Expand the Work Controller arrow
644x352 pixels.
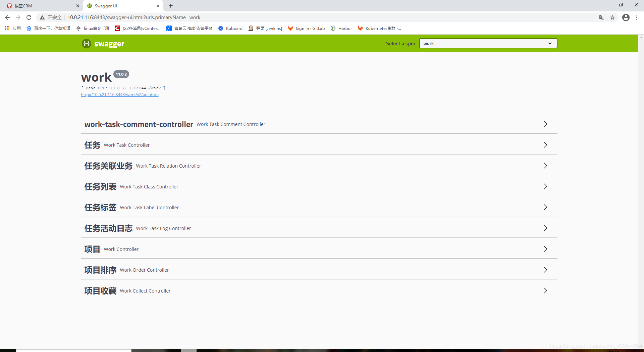tap(545, 249)
